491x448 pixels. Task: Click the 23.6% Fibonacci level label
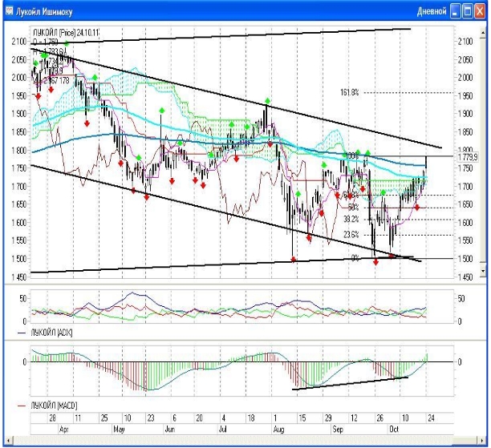coord(351,235)
